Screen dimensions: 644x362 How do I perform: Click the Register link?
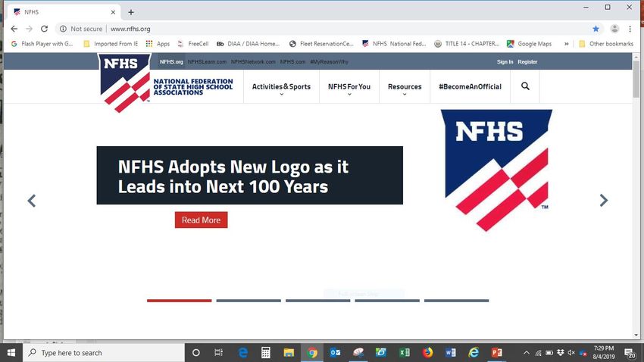(x=527, y=61)
